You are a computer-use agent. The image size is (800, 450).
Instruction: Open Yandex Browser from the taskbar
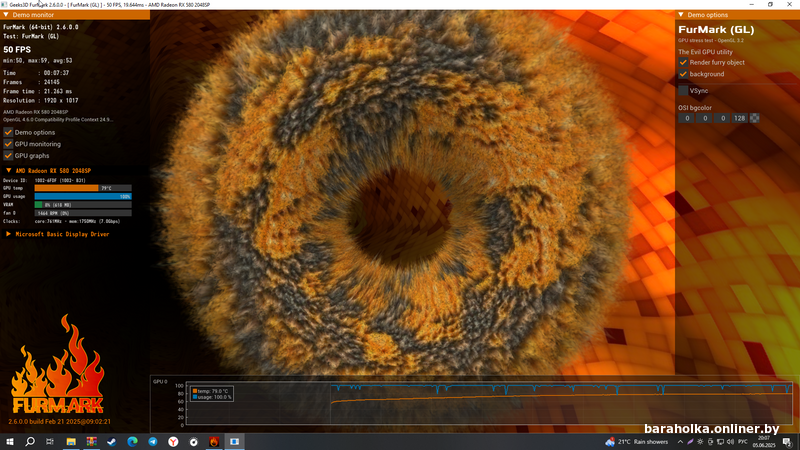[x=173, y=441]
